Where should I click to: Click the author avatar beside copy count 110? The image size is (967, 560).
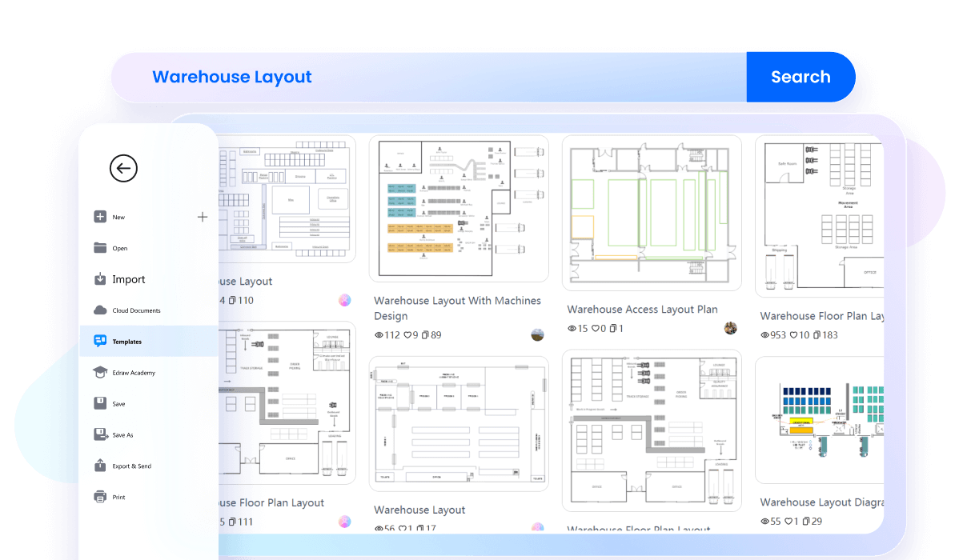pos(344,301)
